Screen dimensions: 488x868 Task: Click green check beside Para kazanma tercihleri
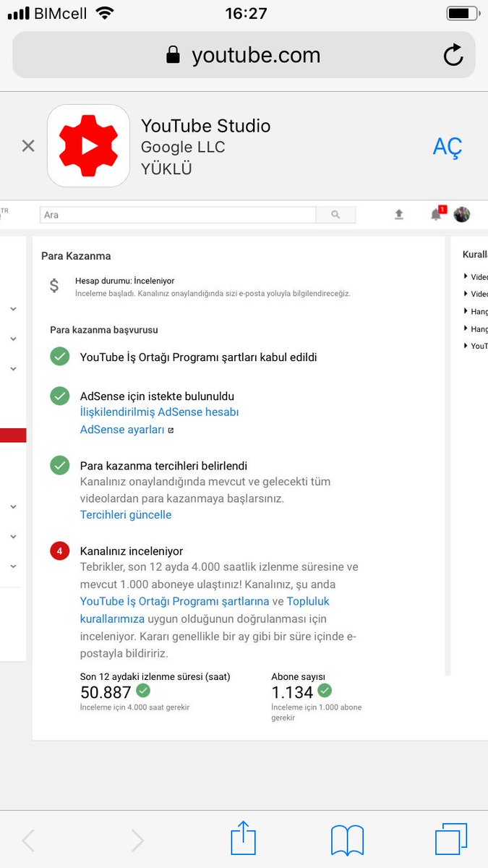pos(60,465)
